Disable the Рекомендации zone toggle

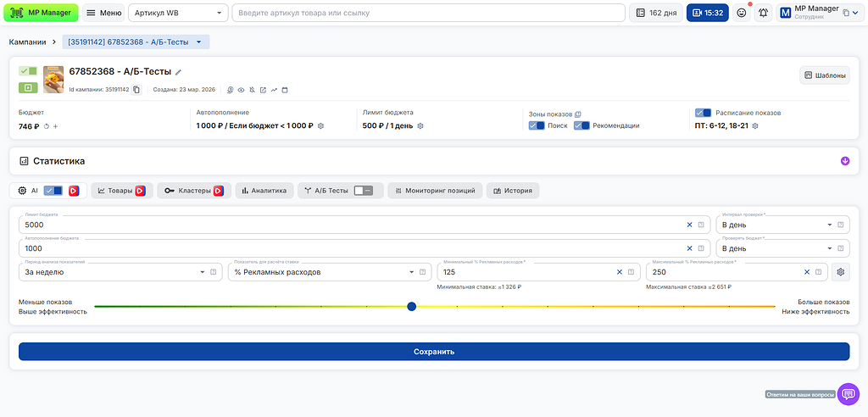coord(581,125)
